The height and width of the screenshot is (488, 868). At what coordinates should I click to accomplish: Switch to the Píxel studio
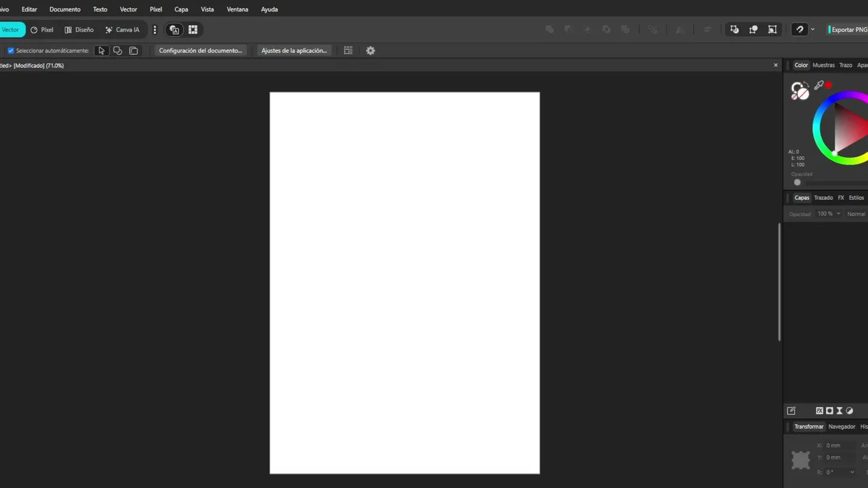click(x=42, y=30)
